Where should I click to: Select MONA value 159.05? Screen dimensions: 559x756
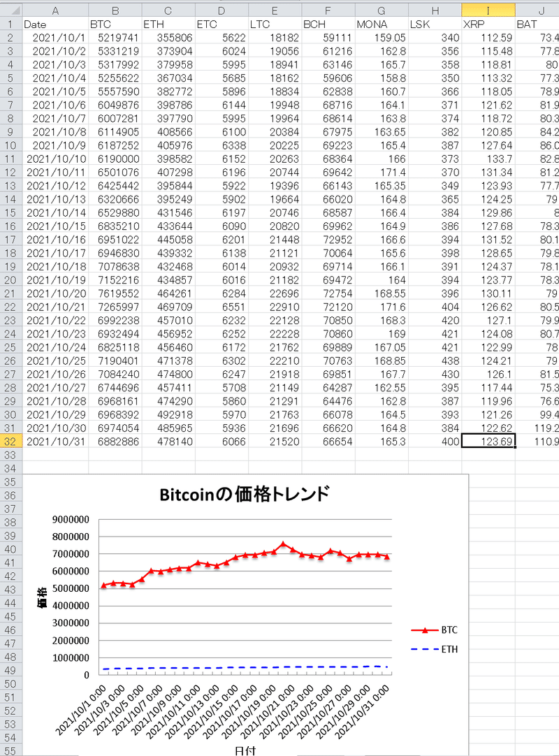382,38
